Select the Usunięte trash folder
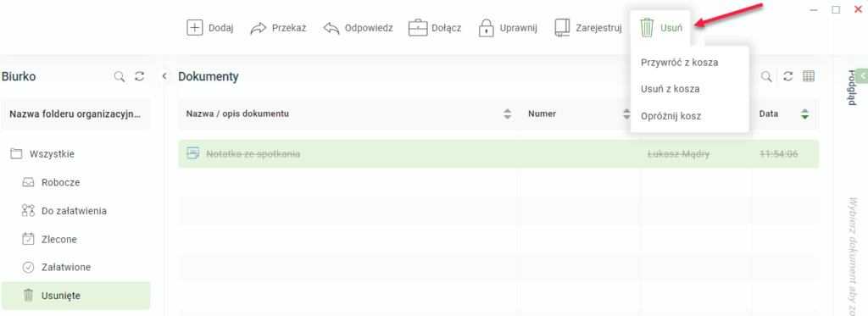 point(75,296)
